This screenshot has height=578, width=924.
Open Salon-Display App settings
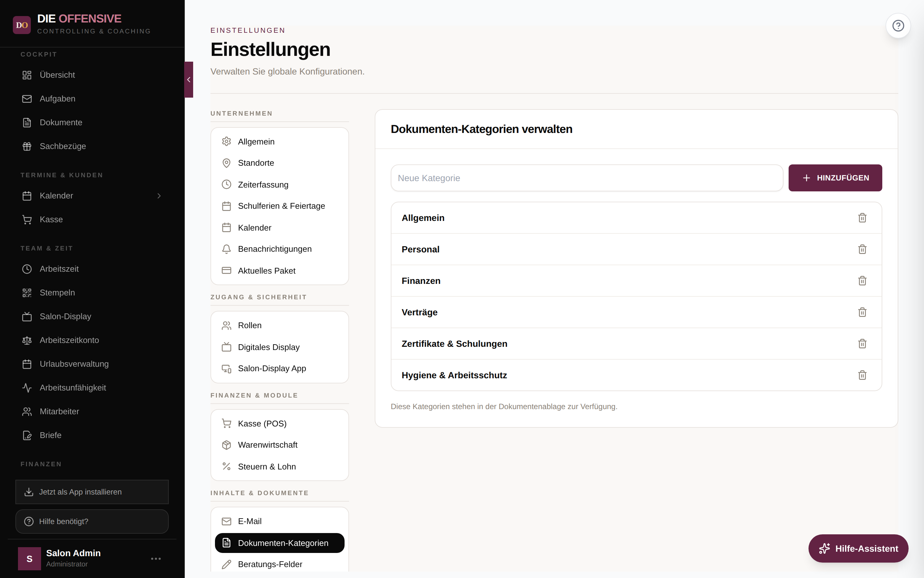point(279,369)
